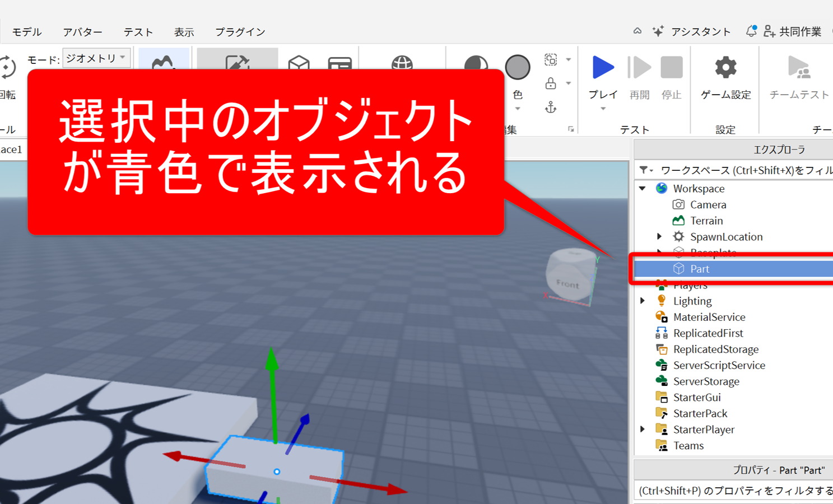The width and height of the screenshot is (833, 504).
Task: Open the Avatar ribbon tab
Action: [x=82, y=32]
